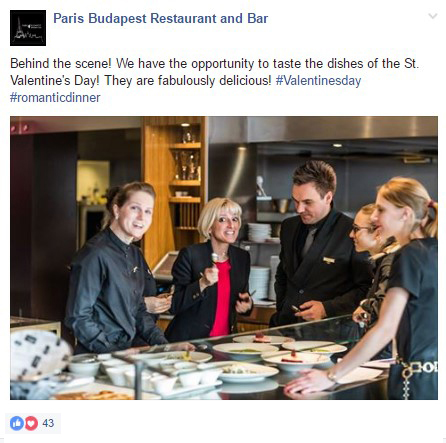Screen dimensions: 446x443
Task: Click the red heart Love reaction icon
Action: (31, 423)
